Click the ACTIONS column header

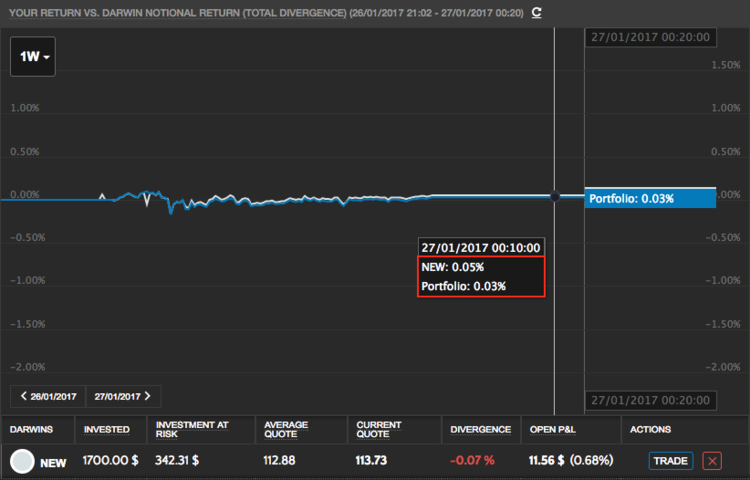[650, 429]
